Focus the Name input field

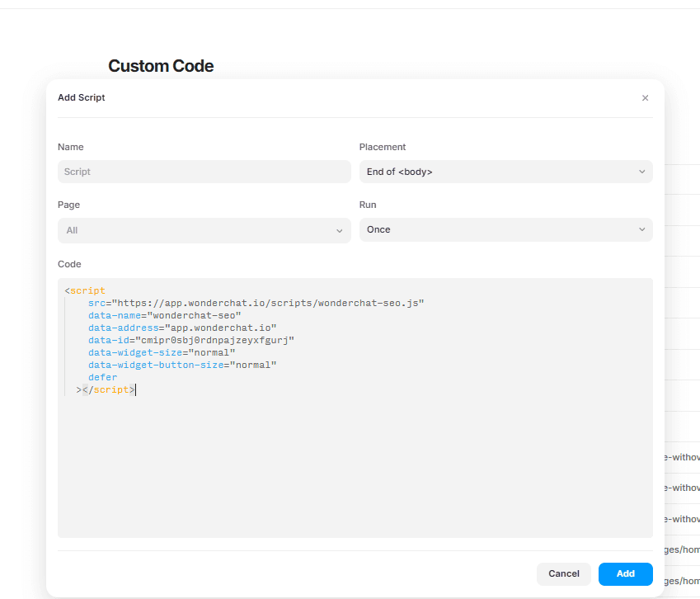[204, 172]
